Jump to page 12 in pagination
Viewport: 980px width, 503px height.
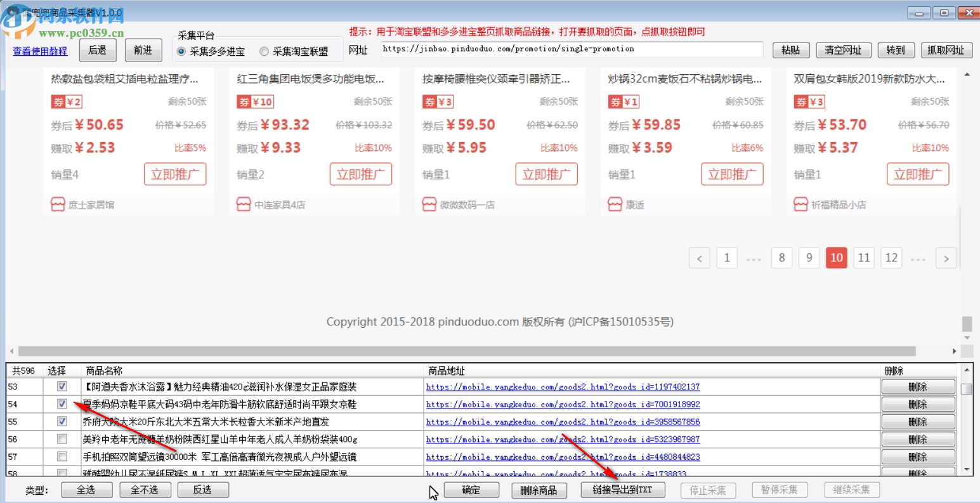pos(891,258)
